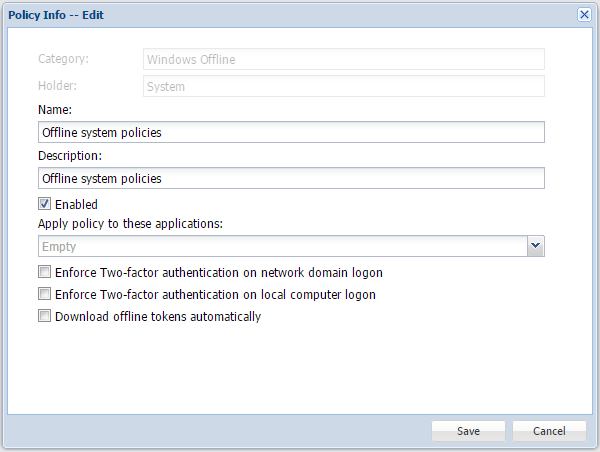This screenshot has height=452, width=600.
Task: Enable two-factor on network domain logon checkbox
Action: tap(45, 272)
